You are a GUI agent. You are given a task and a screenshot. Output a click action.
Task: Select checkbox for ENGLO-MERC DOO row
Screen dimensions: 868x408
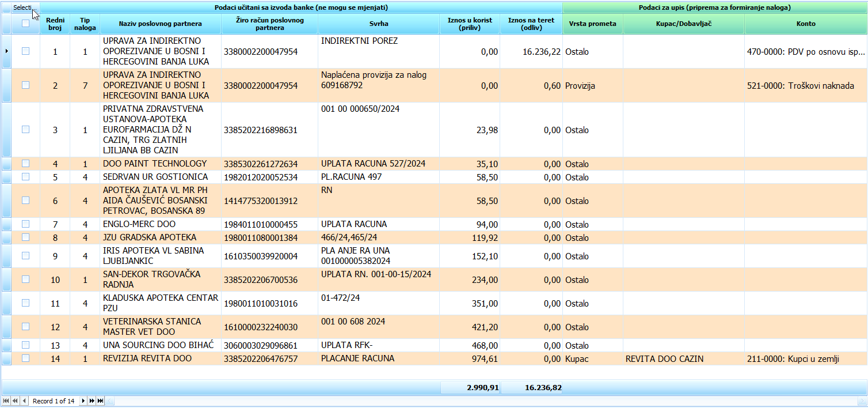[x=25, y=224]
